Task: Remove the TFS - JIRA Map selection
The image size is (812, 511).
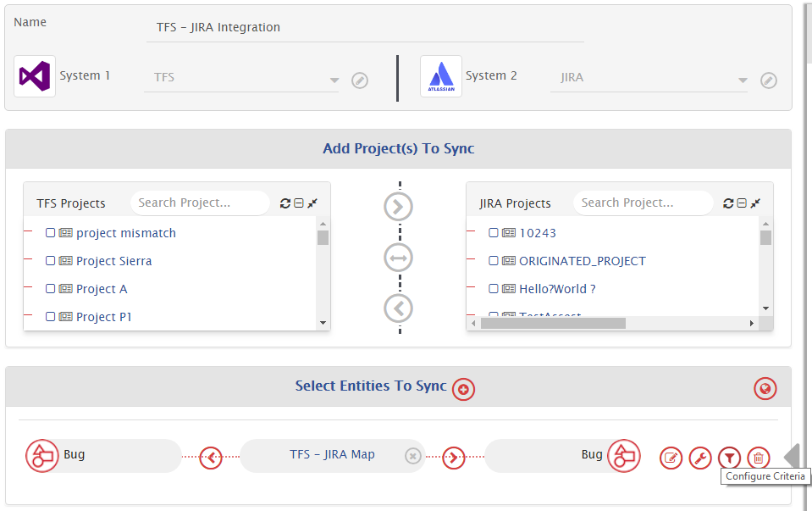Action: coord(412,456)
